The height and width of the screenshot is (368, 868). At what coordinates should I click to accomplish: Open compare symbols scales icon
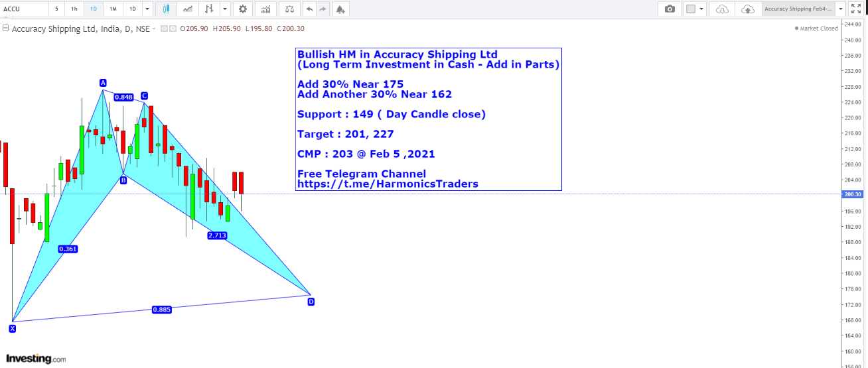tap(289, 9)
